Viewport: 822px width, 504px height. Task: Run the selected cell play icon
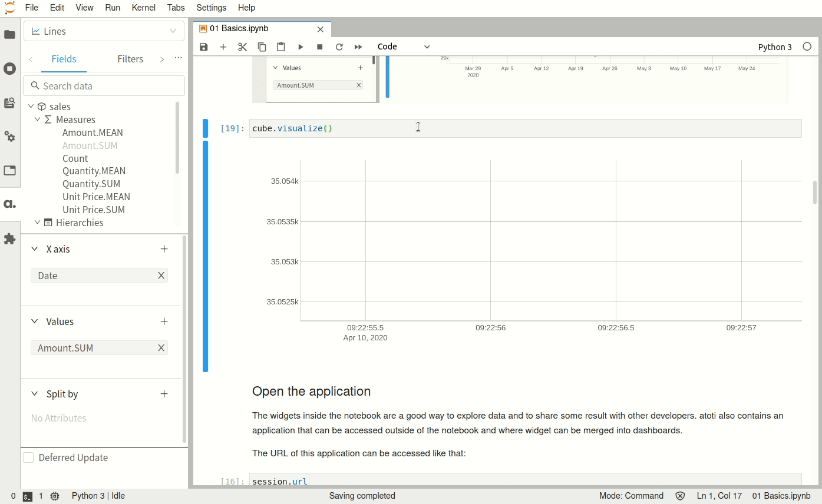(x=301, y=47)
